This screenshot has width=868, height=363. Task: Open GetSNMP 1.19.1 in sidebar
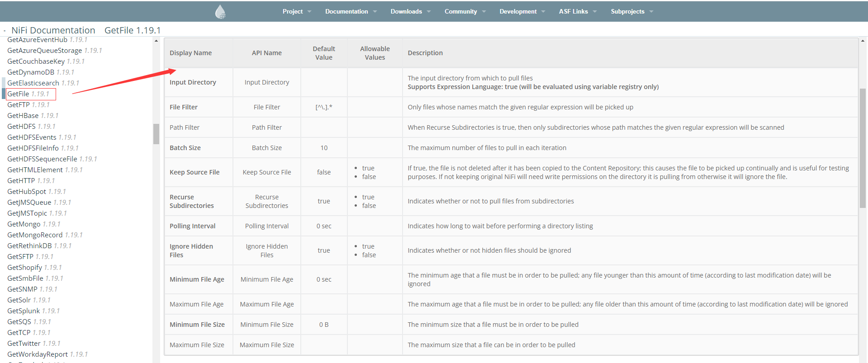point(32,289)
